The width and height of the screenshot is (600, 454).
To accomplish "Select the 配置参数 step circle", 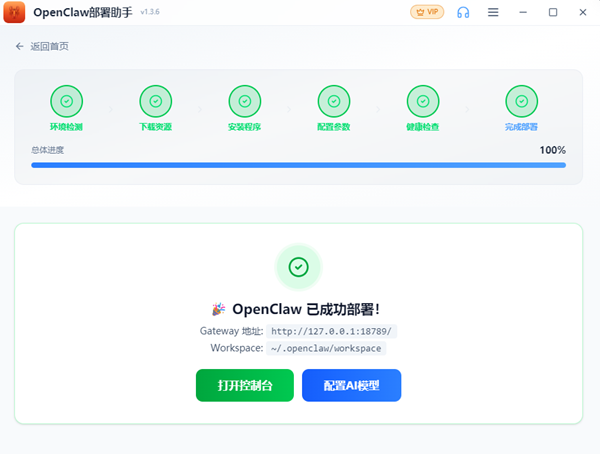I will (334, 101).
